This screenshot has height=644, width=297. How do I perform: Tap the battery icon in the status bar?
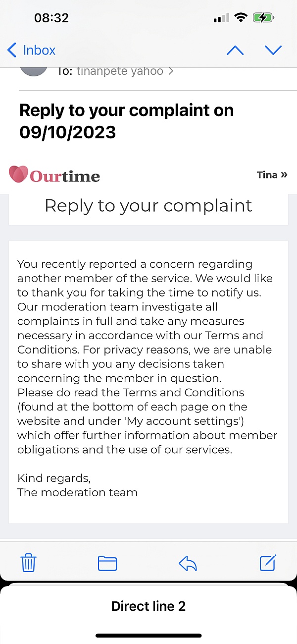263,18
